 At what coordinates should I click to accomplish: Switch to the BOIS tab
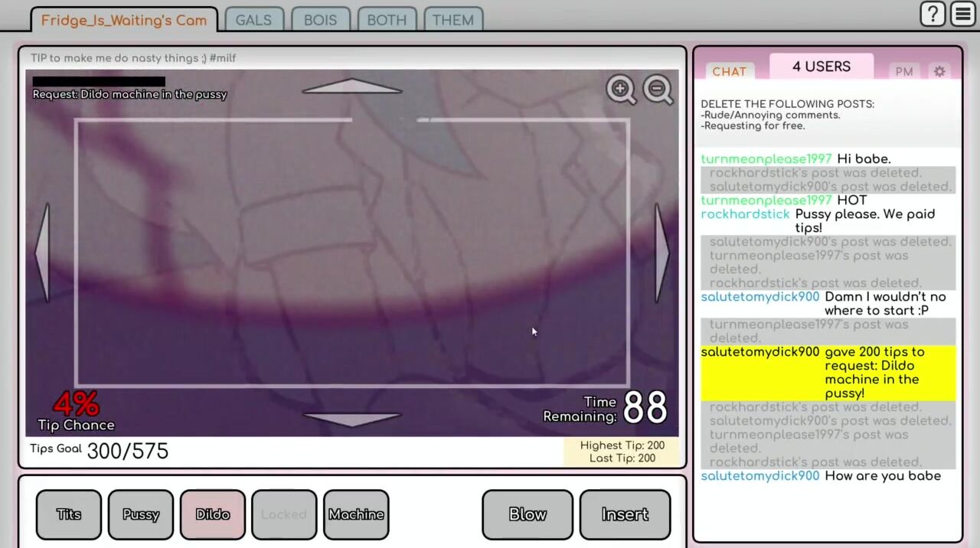(320, 21)
